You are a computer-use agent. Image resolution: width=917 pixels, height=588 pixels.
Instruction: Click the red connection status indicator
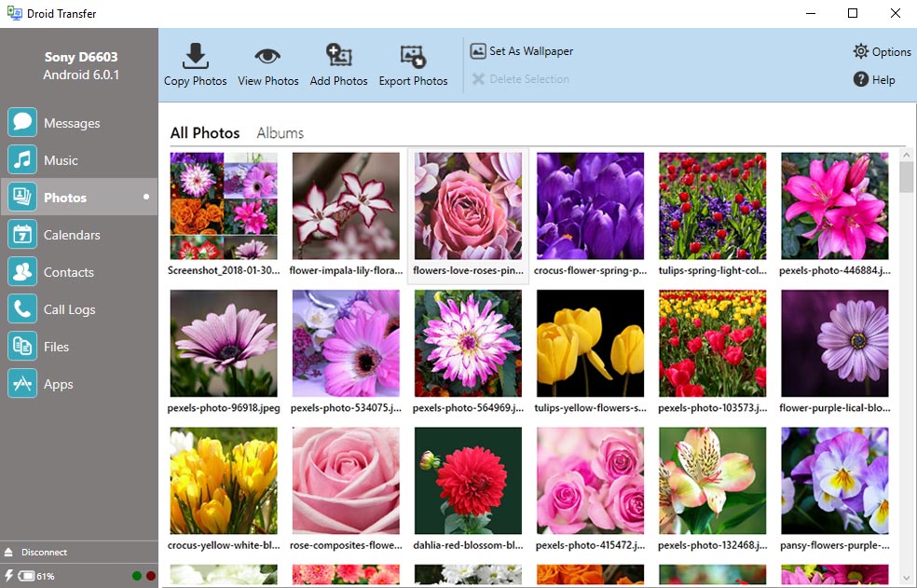tap(149, 576)
